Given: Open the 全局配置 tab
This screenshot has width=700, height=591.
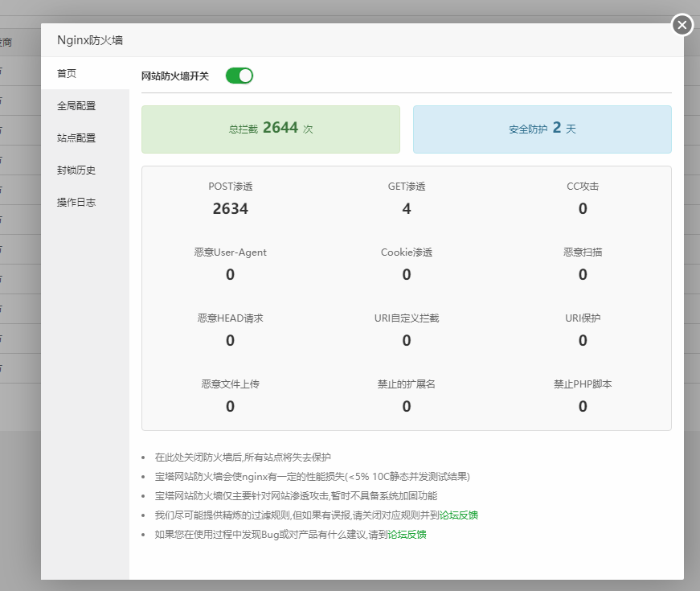Looking at the screenshot, I should (85, 106).
